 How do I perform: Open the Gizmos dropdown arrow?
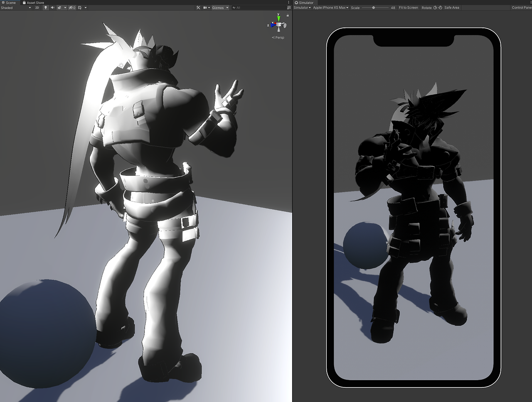pos(227,8)
